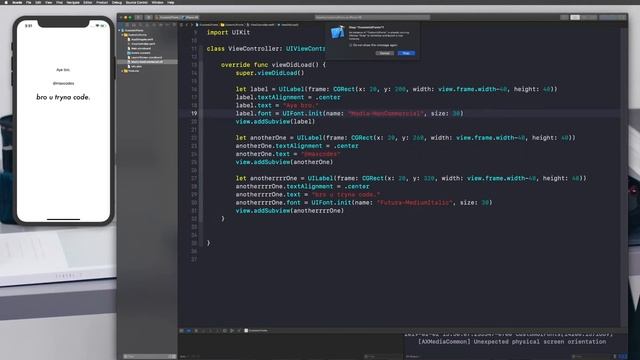Click 'view.addSubview(anotherOne)' line
640x360 pixels.
pyautogui.click(x=284, y=162)
